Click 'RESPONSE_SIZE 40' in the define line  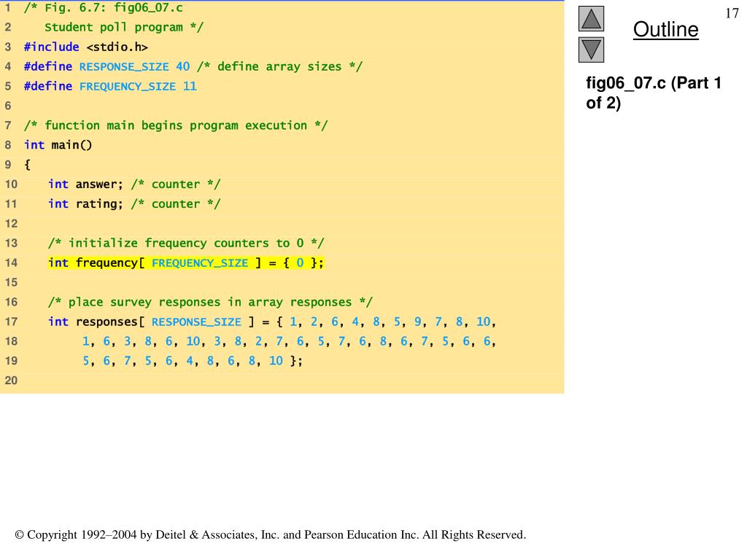click(x=134, y=66)
